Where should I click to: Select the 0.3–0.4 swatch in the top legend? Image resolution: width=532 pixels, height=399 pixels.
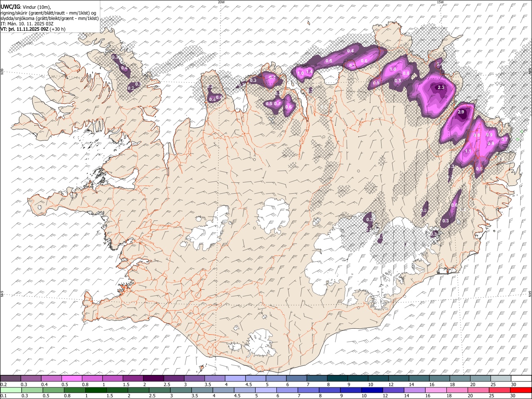coord(31,379)
